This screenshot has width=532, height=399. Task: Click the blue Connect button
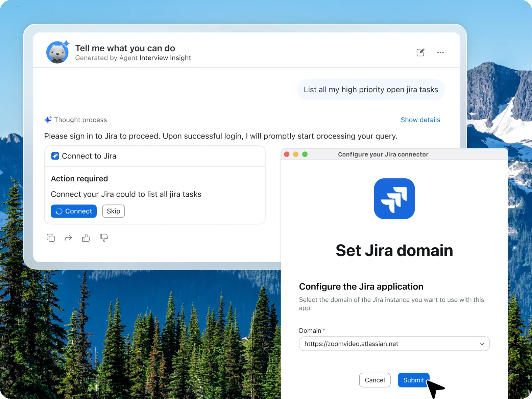pos(74,211)
